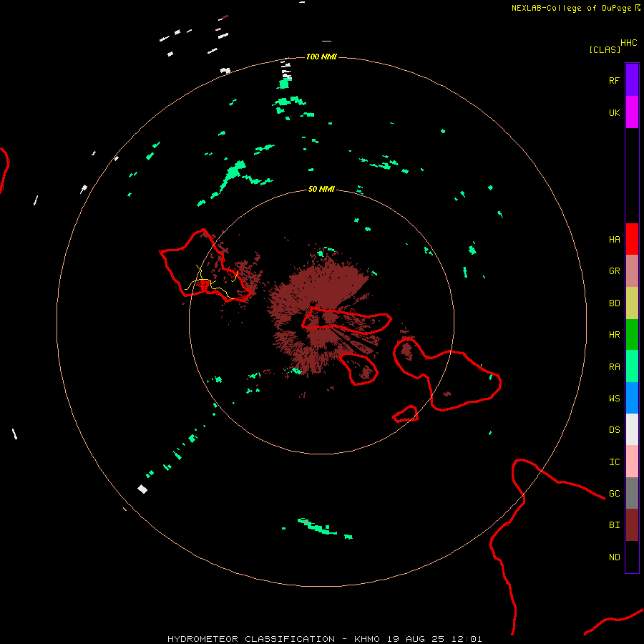
Task: Click the 100 NMI range ring label
Action: coord(321,57)
